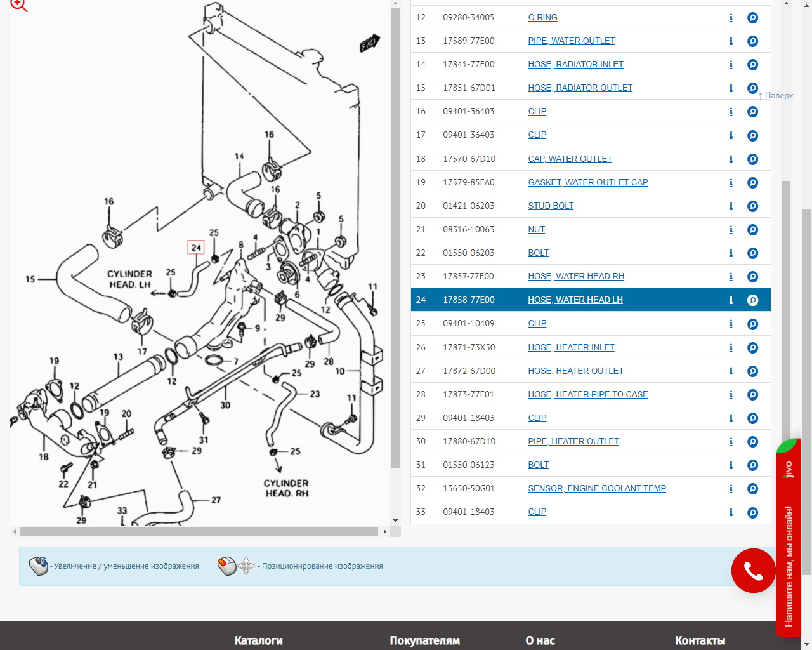Click search icon for HOSE, WATER HEAD LH
This screenshot has height=650, width=812.
(752, 300)
